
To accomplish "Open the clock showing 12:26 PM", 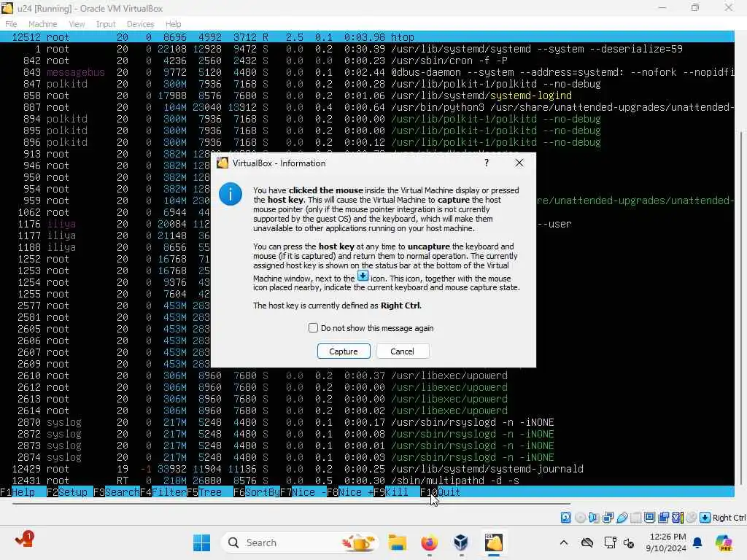I will click(667, 542).
